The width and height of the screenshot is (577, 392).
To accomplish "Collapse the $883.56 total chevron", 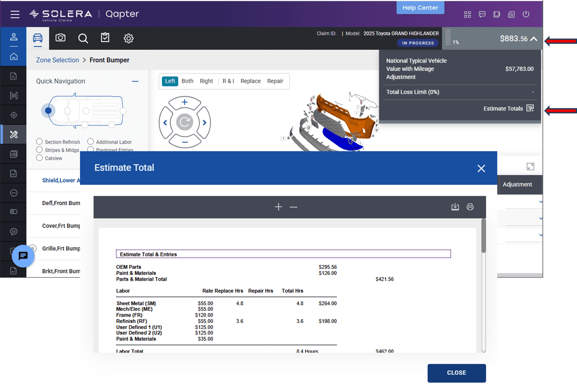I will click(534, 39).
